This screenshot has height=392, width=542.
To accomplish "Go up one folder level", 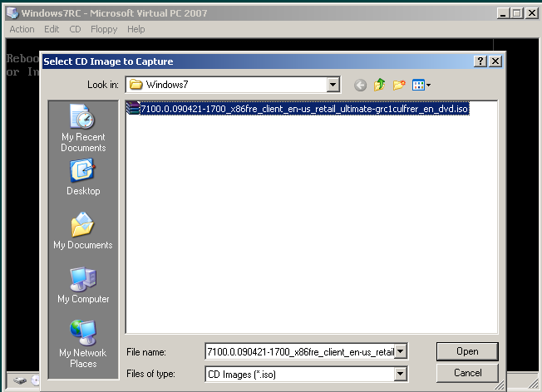I will tap(379, 85).
